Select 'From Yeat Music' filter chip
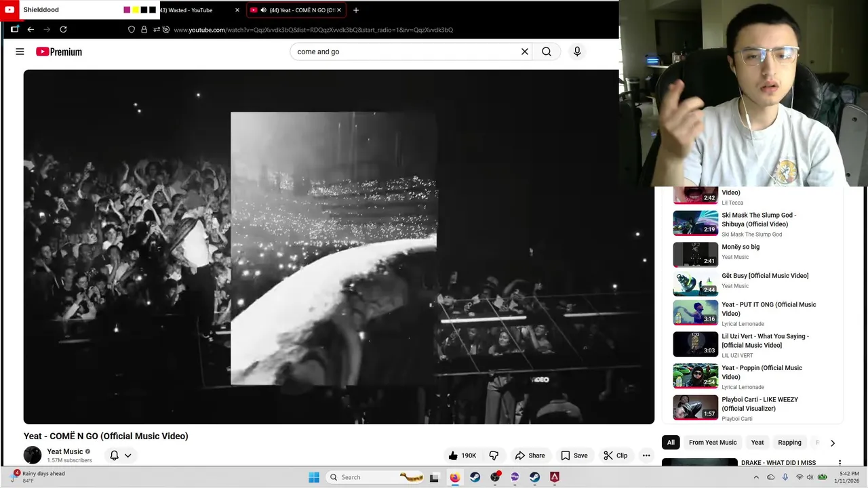868x488 pixels. click(x=713, y=443)
